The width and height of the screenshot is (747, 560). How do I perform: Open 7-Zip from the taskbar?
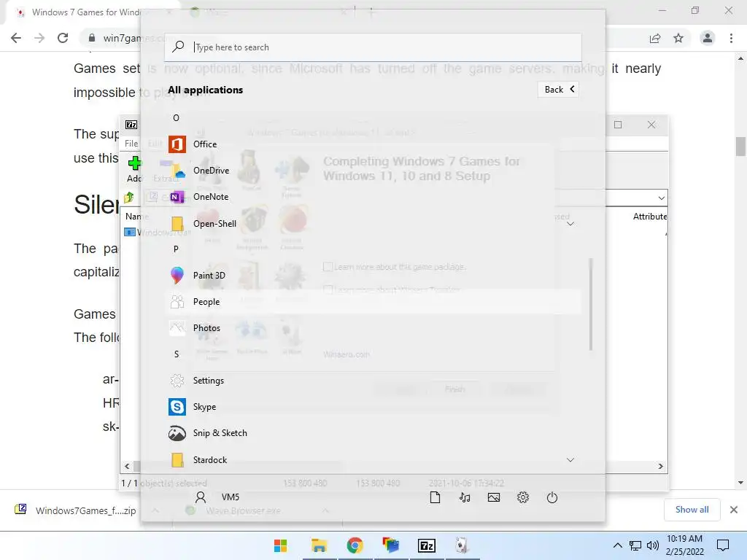426,545
